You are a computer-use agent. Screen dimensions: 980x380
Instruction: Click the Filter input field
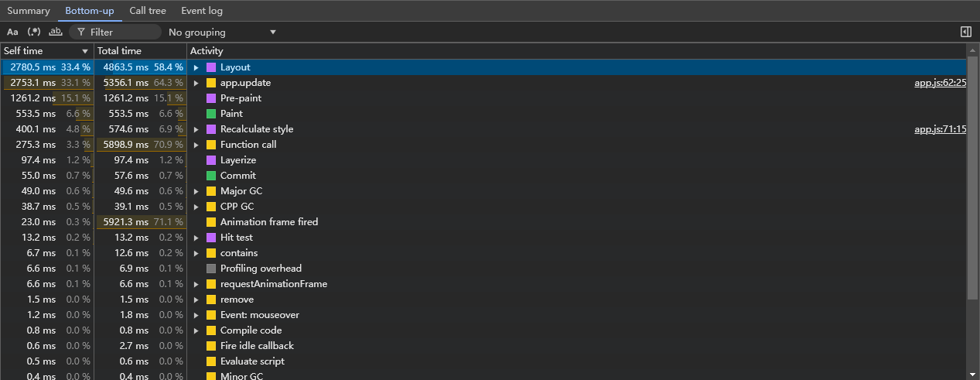coord(115,32)
